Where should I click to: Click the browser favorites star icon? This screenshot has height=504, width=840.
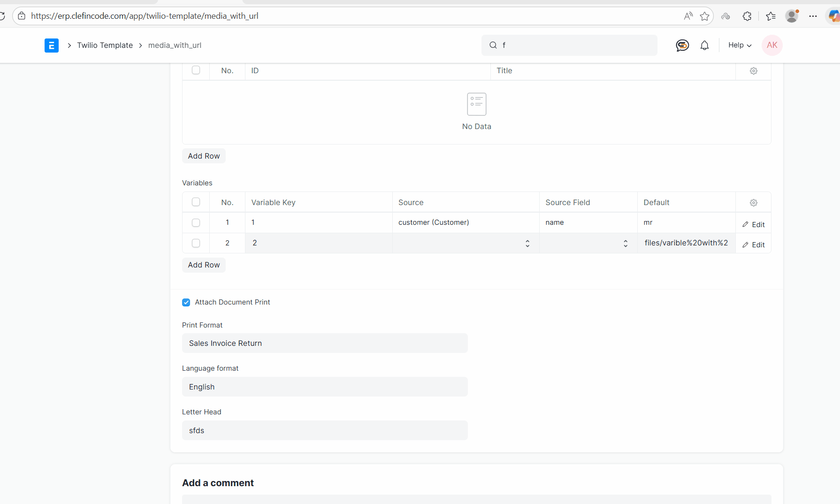point(704,16)
